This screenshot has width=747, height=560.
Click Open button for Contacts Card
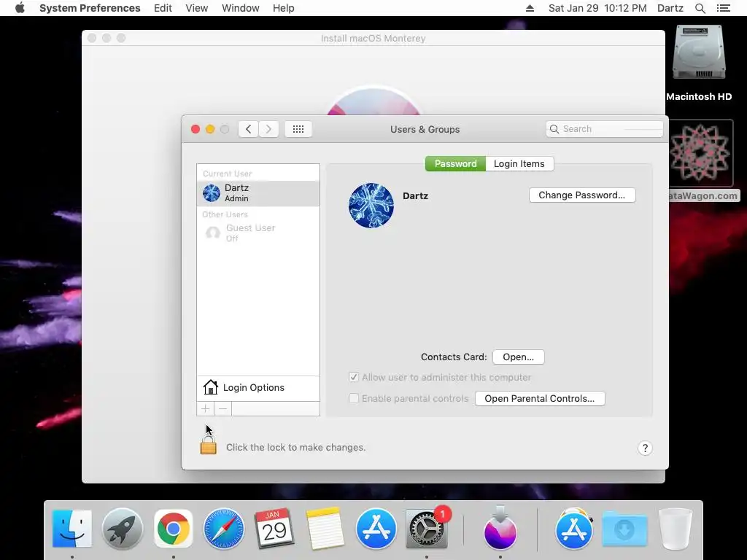click(519, 357)
